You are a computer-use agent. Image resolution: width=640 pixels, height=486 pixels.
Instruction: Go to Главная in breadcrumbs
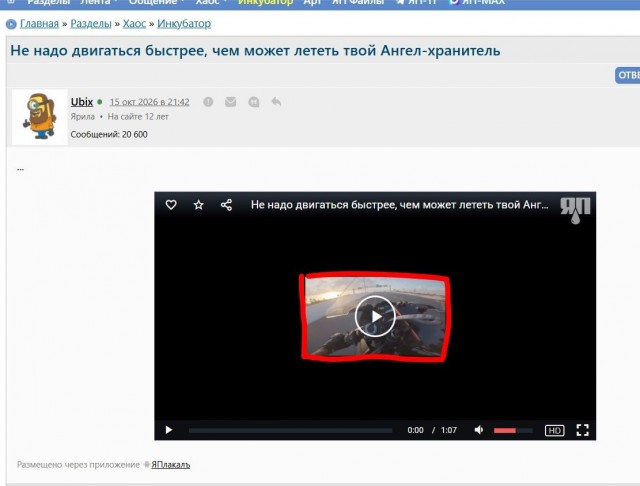39,24
